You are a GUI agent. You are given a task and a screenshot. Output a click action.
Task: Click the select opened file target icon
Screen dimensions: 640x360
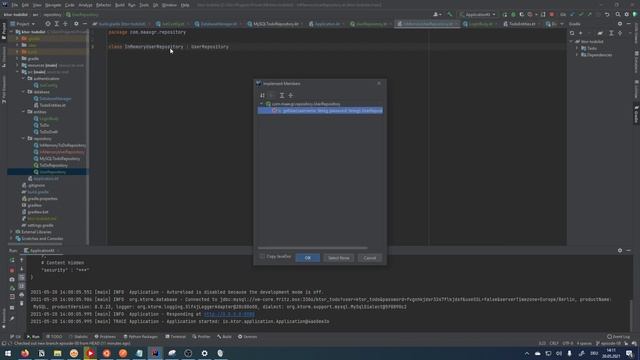(48, 24)
